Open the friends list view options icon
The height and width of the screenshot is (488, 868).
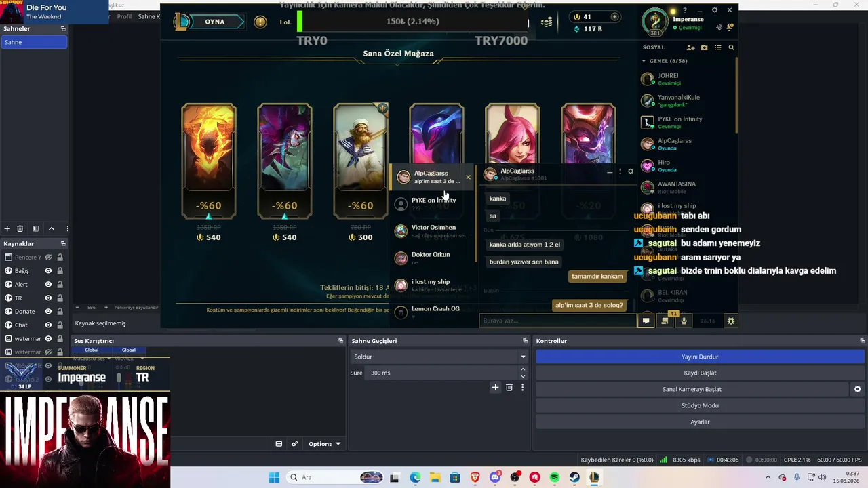718,47
